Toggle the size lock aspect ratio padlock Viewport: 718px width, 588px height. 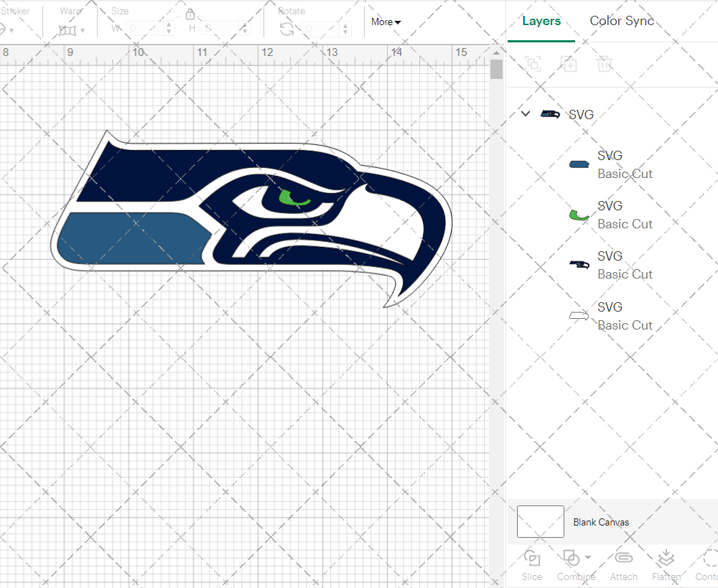tap(190, 14)
